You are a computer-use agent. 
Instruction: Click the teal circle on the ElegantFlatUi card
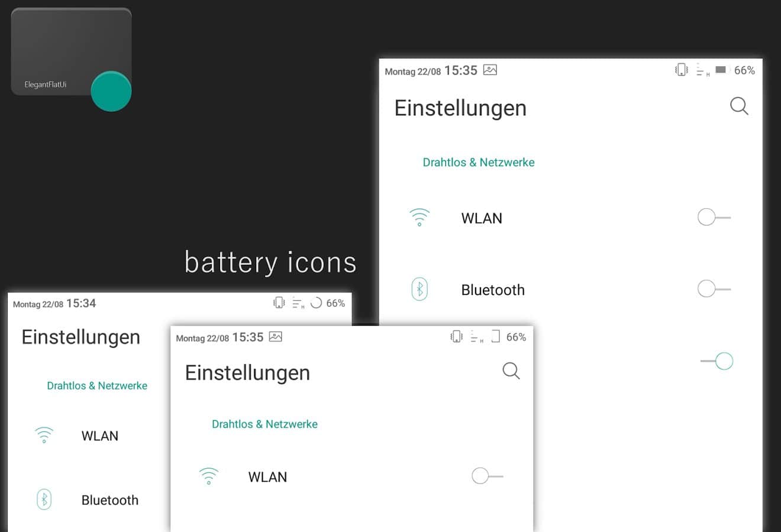click(111, 91)
